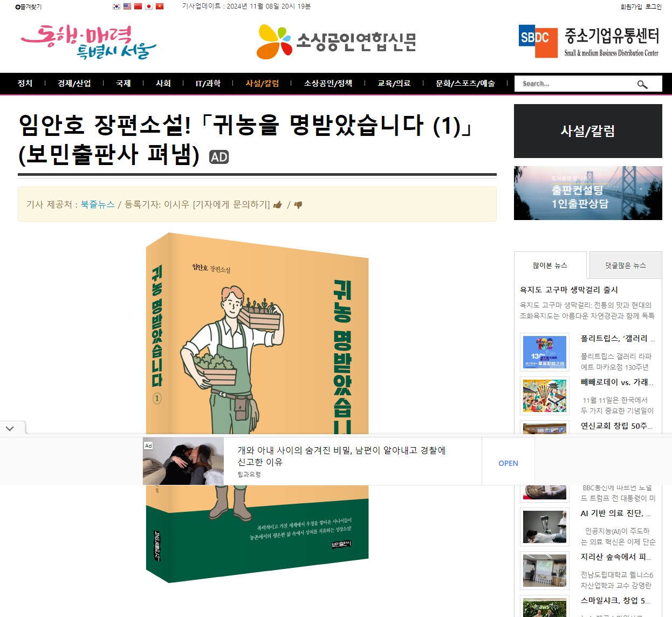The image size is (672, 617).
Task: Open the IT/과학 navigation menu
Action: pos(208,84)
